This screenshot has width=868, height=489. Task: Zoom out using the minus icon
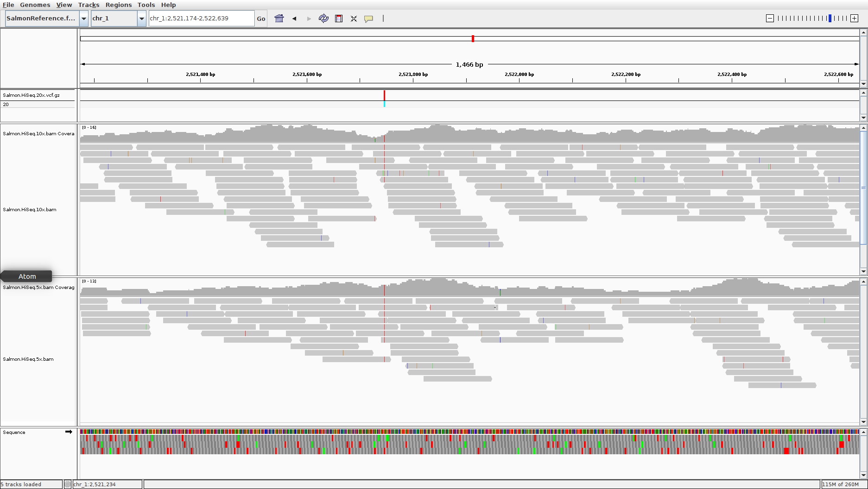(769, 19)
